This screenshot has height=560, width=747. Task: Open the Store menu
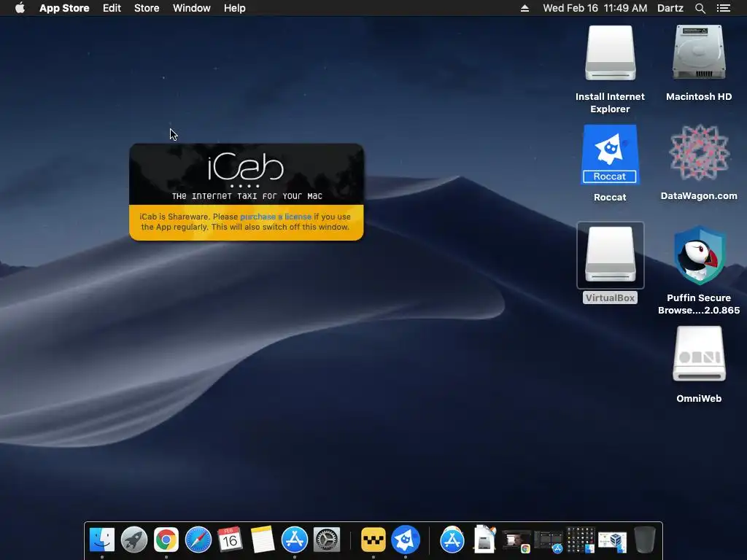[x=147, y=8]
